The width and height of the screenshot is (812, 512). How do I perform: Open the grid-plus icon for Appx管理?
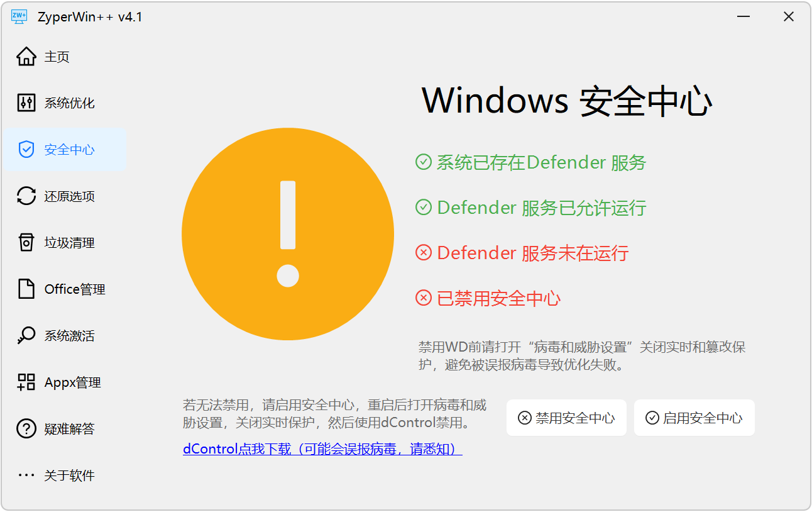pos(26,382)
